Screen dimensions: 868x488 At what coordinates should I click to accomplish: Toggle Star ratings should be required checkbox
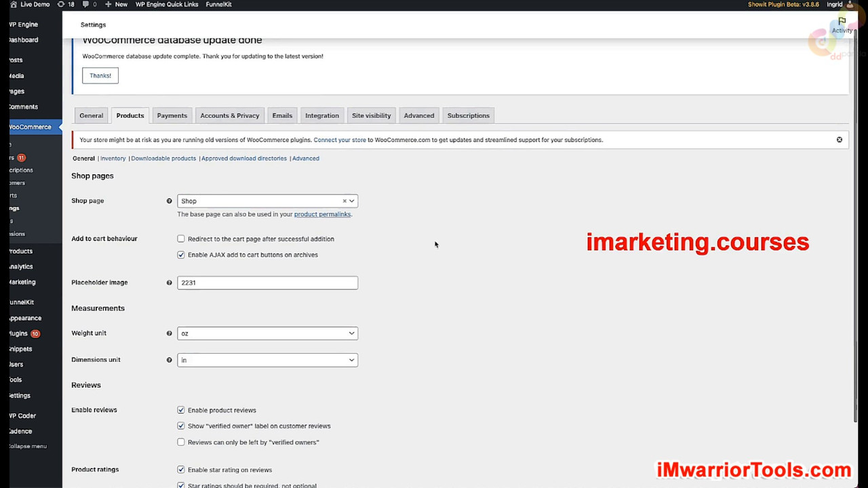tap(181, 485)
